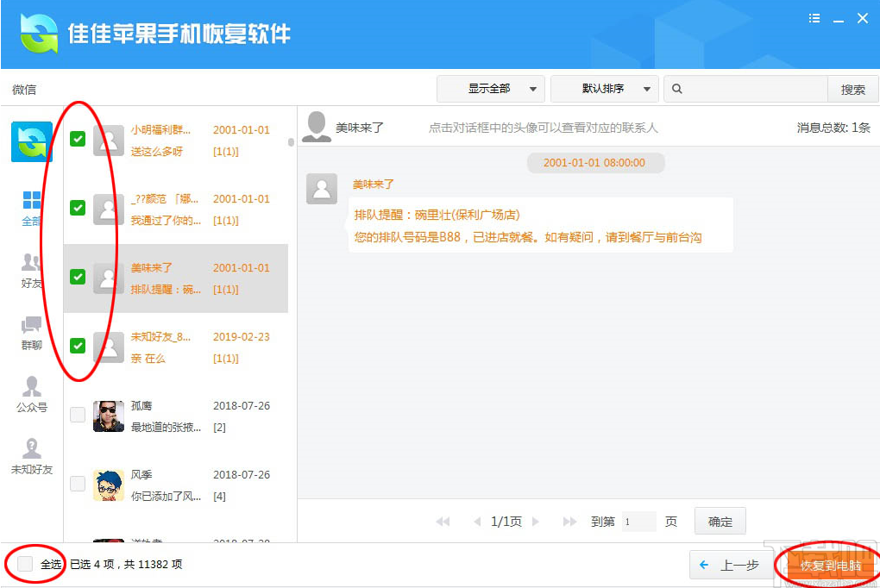Viewport: 880px width, 588px height.
Task: Uncheck the 美味来了 conversation checkbox
Action: pyautogui.click(x=78, y=277)
